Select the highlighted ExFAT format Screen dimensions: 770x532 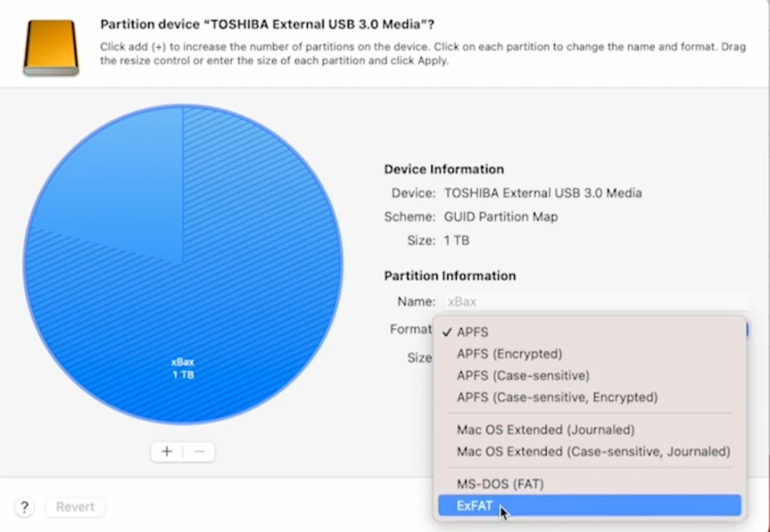click(475, 506)
